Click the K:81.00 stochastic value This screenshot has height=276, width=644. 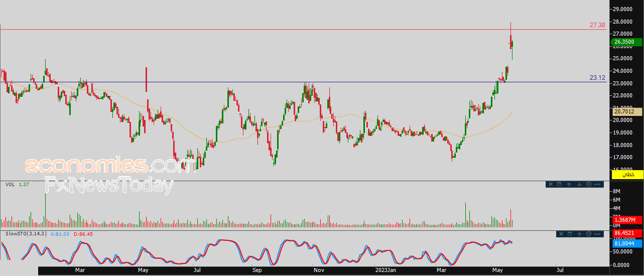coord(60,234)
